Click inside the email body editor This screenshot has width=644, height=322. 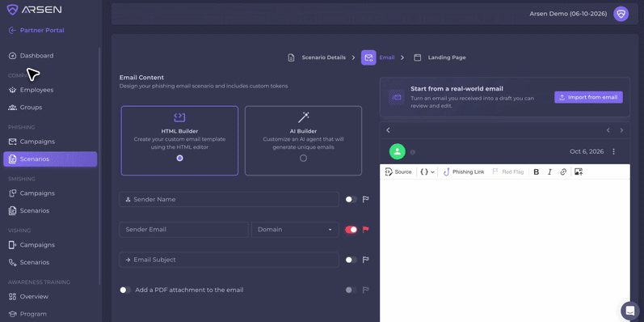click(505, 251)
